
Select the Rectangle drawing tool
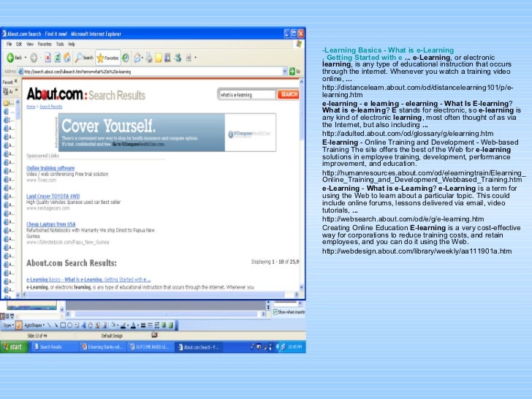tap(63, 325)
